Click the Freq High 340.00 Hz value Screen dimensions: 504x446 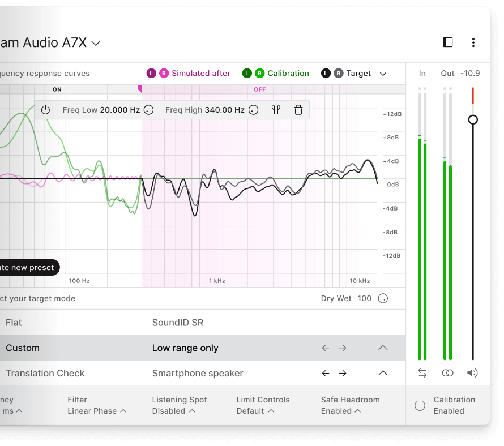pyautogui.click(x=225, y=110)
